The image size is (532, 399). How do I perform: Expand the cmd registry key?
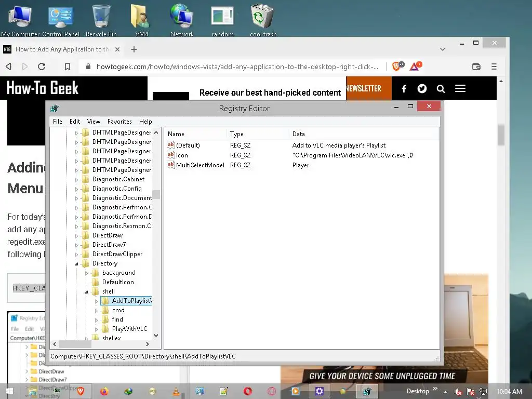96,311
